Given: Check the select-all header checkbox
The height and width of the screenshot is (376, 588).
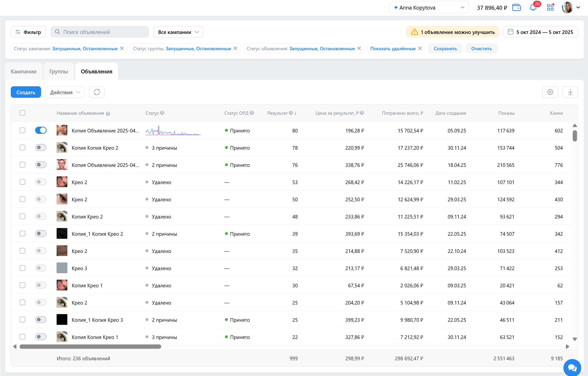Looking at the screenshot, I should pyautogui.click(x=22, y=113).
